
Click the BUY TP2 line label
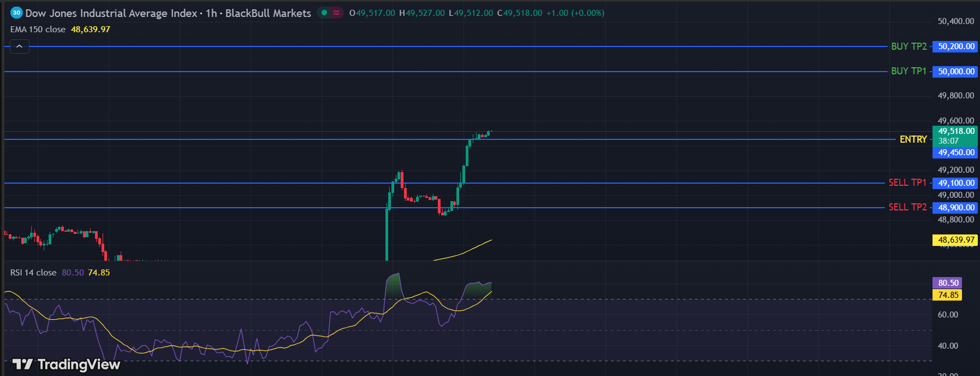[908, 46]
